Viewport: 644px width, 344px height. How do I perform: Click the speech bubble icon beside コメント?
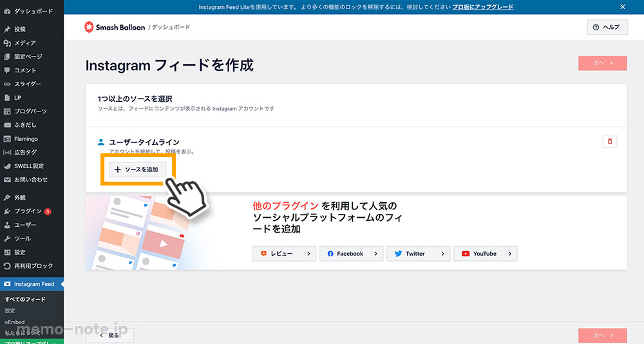(x=7, y=70)
